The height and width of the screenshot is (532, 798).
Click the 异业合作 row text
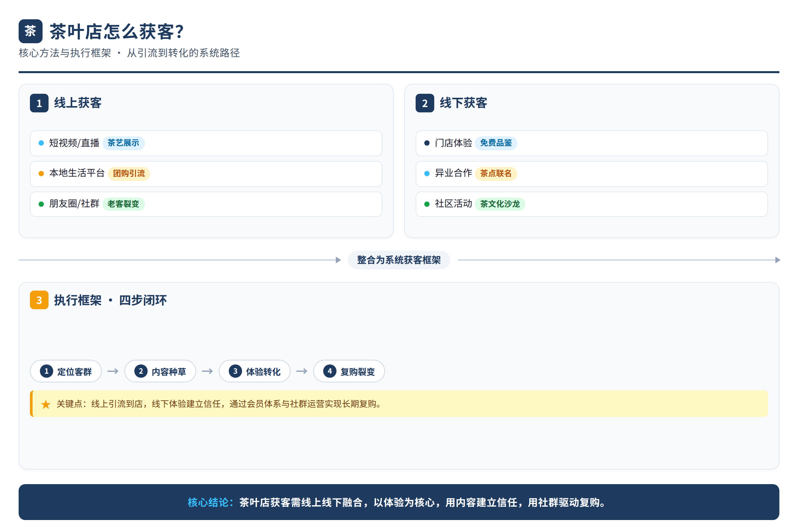[453, 173]
